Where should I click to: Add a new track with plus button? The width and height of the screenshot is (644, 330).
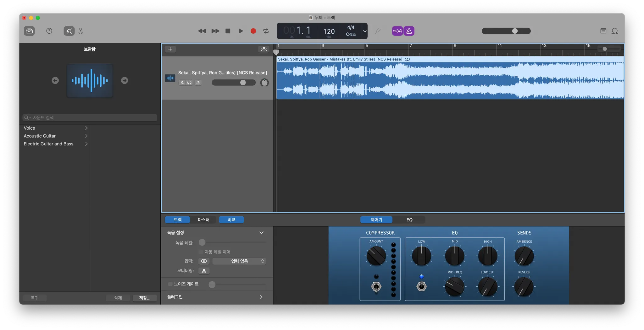tap(170, 49)
